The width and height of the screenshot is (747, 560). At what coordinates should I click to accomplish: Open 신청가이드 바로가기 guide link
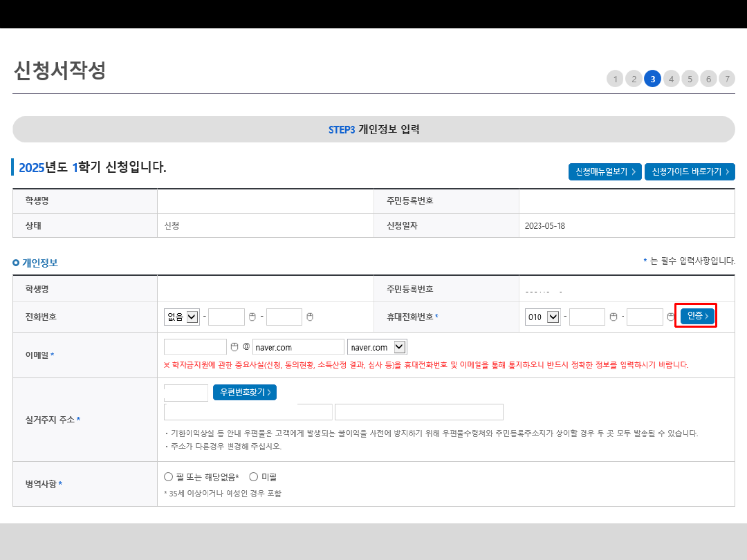pos(690,171)
